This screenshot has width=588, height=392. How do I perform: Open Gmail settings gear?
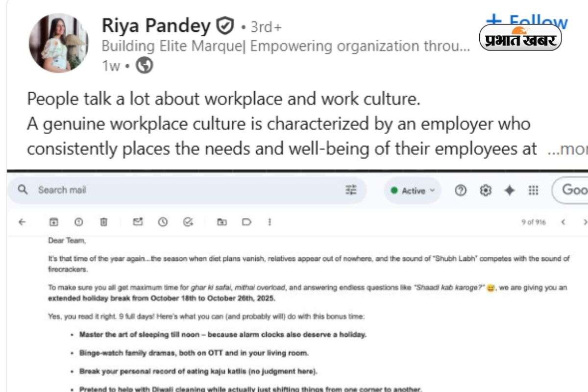coord(485,191)
